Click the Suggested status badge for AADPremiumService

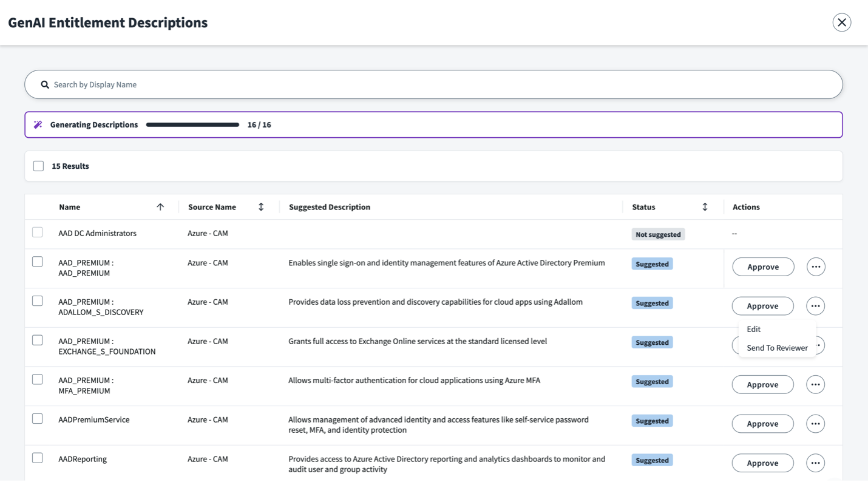tap(651, 420)
